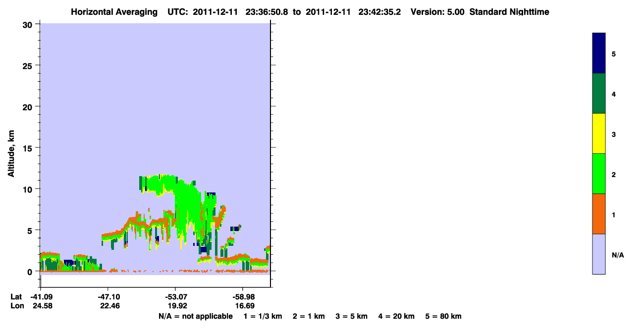The height and width of the screenshot is (330, 644).
Task: Click the 25 tick label on altitude axis
Action: [x=28, y=65]
